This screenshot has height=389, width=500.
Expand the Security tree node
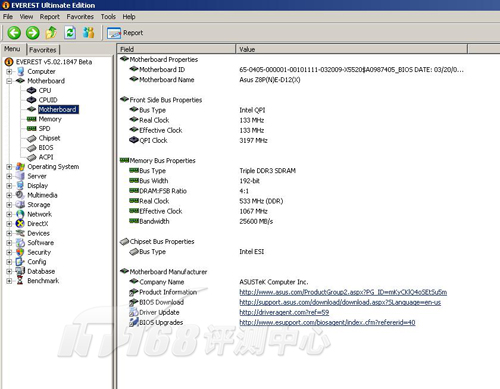(9, 252)
